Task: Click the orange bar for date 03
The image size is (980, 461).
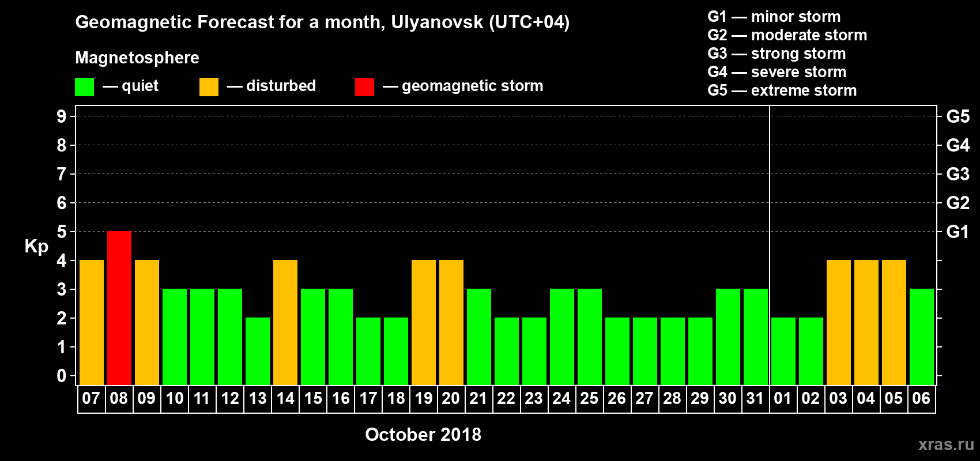Action: pyautogui.click(x=839, y=322)
